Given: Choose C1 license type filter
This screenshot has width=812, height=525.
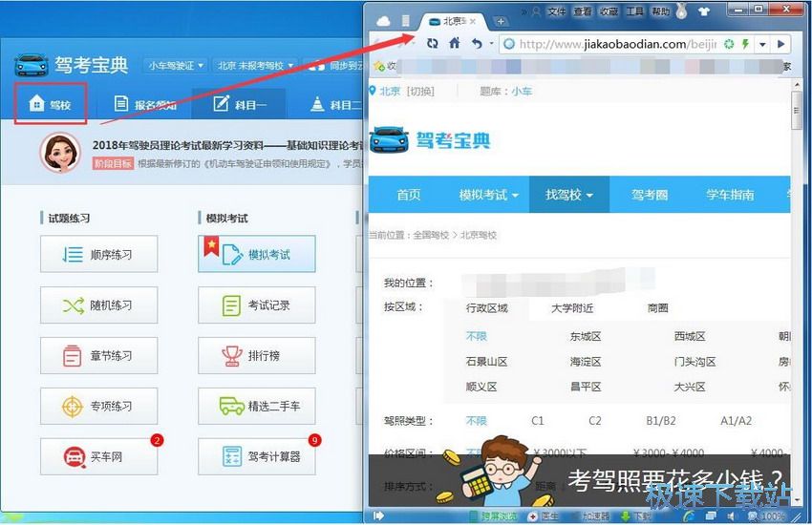Looking at the screenshot, I should tap(538, 421).
